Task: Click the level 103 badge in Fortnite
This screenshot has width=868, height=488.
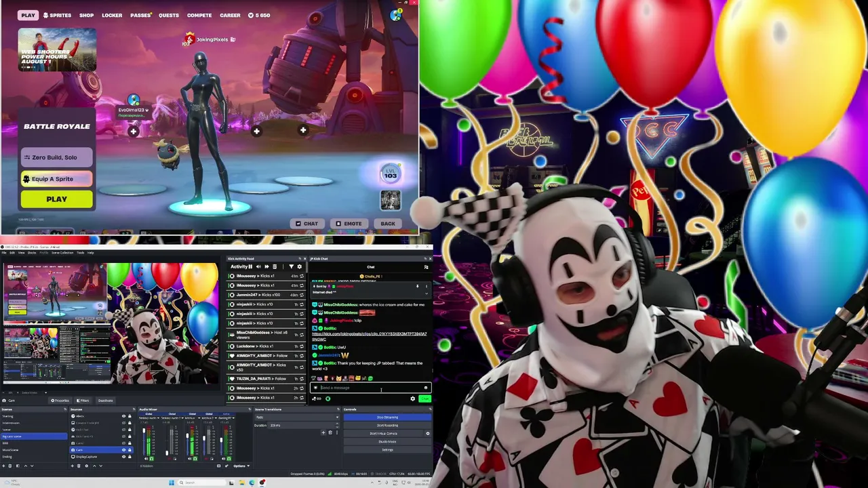Action: [391, 174]
